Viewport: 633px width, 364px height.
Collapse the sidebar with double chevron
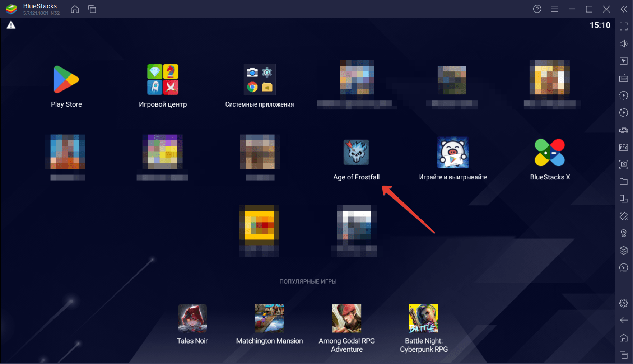click(x=624, y=9)
